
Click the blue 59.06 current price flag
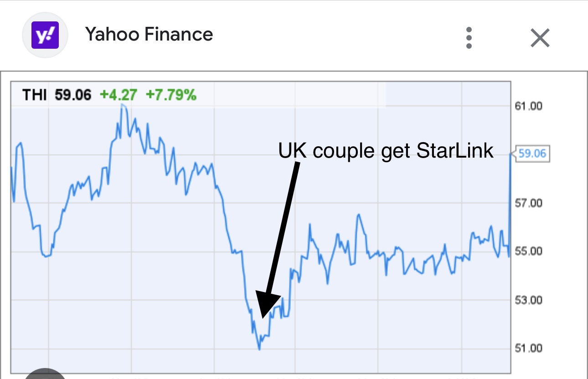pos(531,154)
